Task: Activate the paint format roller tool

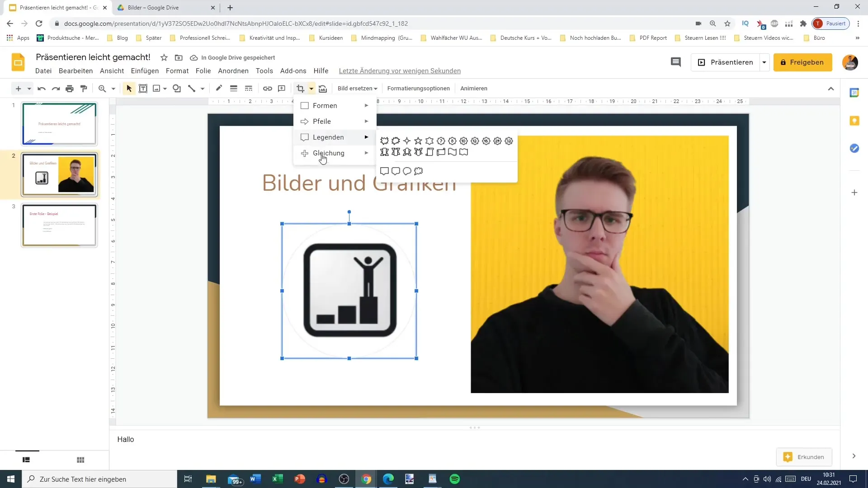Action: [x=84, y=89]
